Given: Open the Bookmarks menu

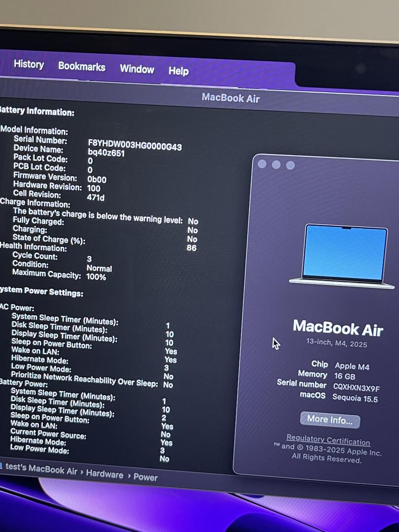Looking at the screenshot, I should pyautogui.click(x=82, y=66).
